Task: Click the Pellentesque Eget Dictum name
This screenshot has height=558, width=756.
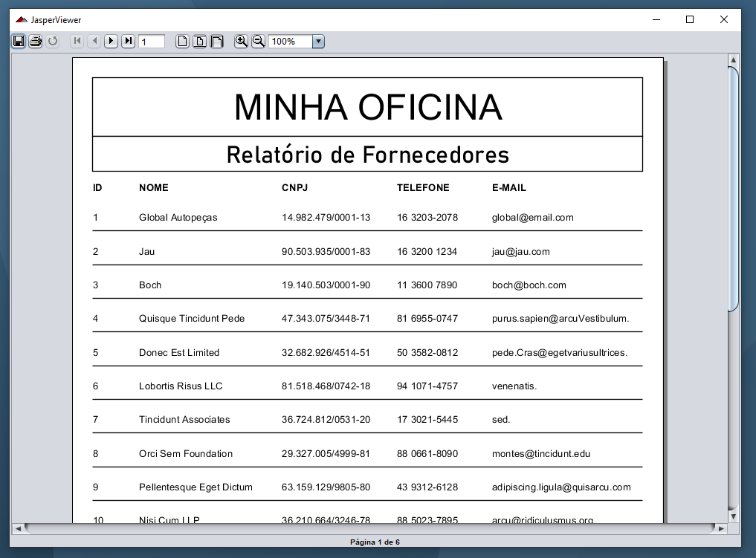Action: pyautogui.click(x=196, y=487)
